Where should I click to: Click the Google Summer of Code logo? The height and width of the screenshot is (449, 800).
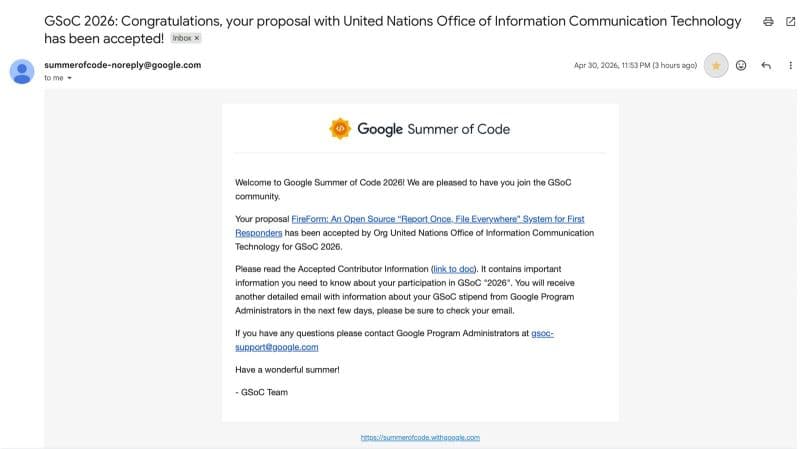click(x=419, y=129)
